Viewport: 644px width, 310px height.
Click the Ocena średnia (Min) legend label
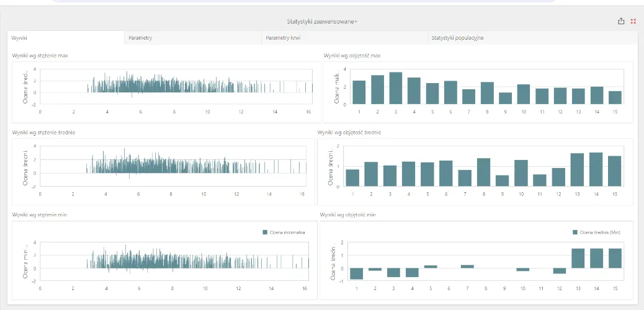tap(600, 232)
